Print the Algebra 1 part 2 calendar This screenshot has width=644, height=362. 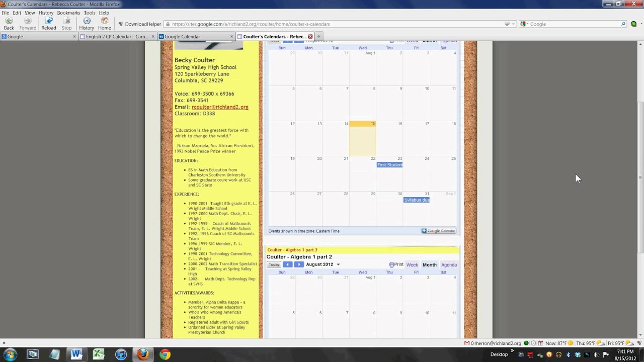click(396, 264)
